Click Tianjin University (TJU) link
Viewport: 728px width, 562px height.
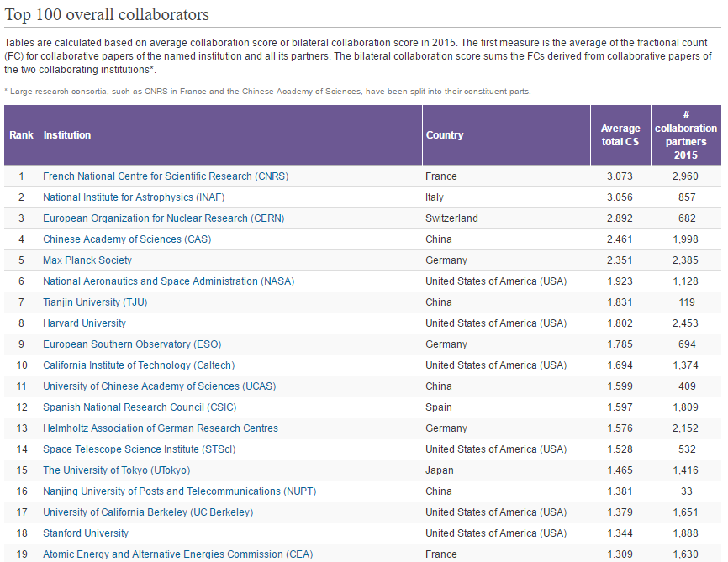[95, 302]
